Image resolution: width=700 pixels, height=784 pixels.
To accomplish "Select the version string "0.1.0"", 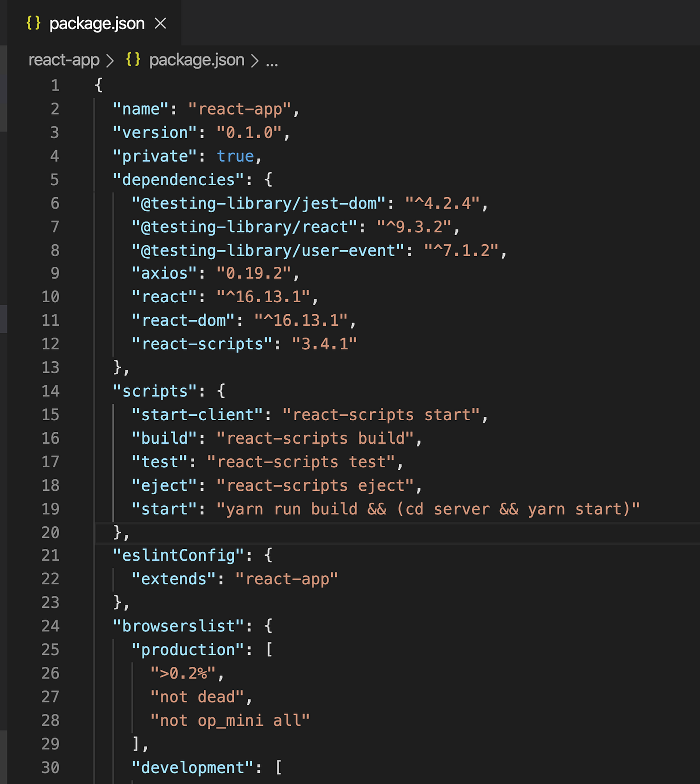I will [253, 132].
